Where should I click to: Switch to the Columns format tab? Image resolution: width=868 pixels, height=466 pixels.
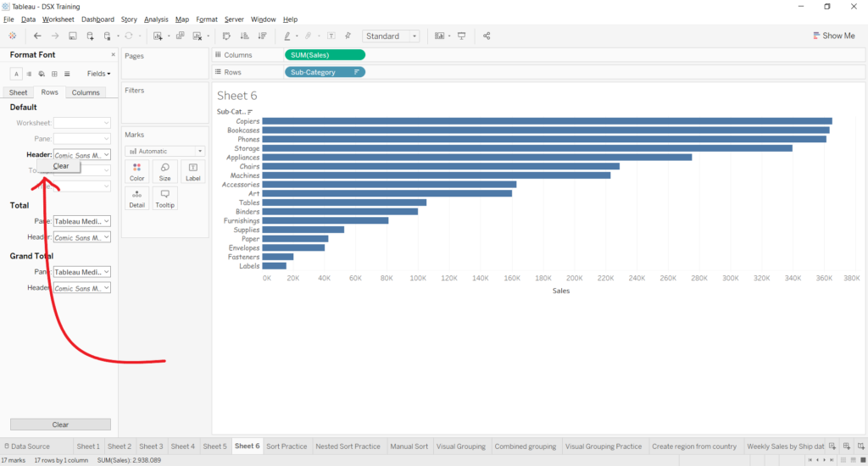pyautogui.click(x=86, y=92)
